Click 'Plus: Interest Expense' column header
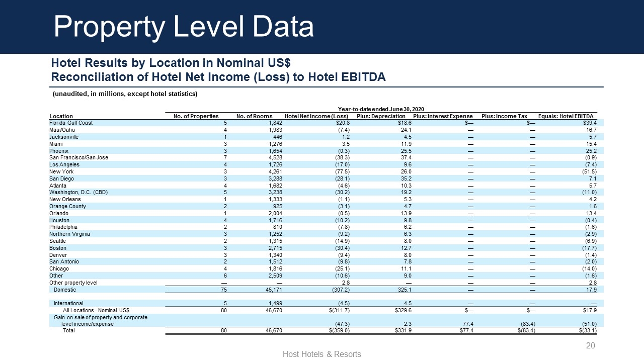Screen dimensions: 644x362 click(443, 116)
